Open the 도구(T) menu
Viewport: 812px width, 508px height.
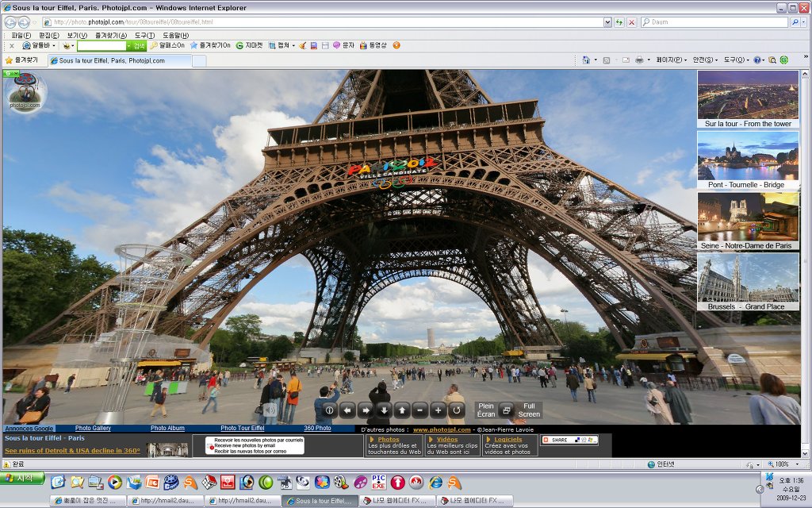point(144,35)
